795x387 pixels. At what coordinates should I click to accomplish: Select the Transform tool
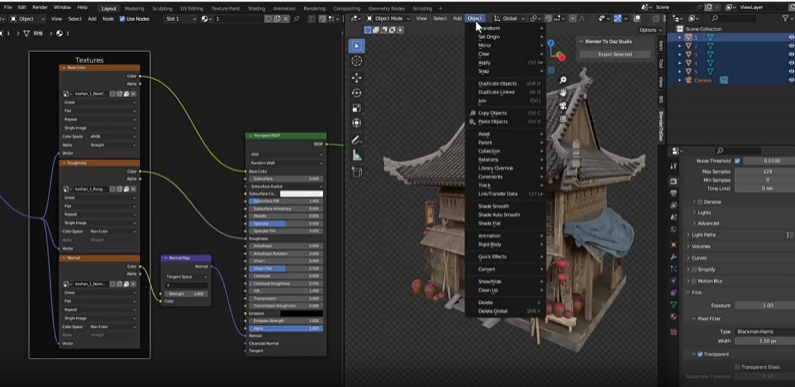tap(356, 123)
